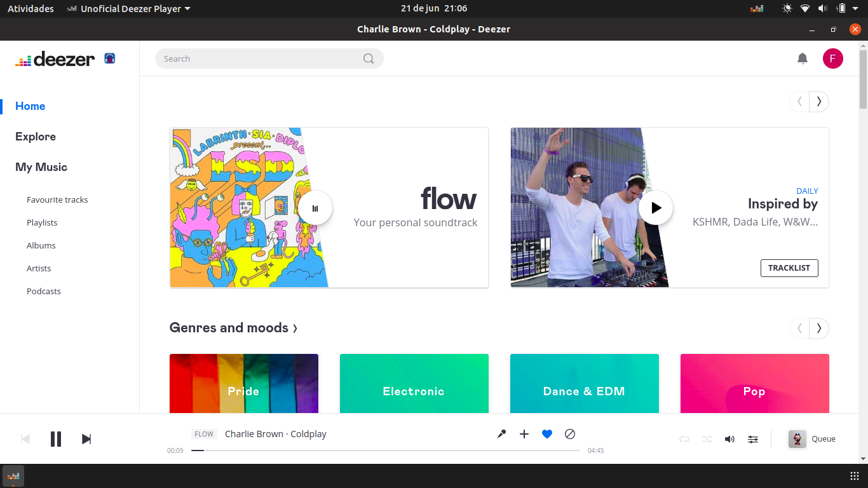Open Genres and moods section heading

[x=233, y=328]
